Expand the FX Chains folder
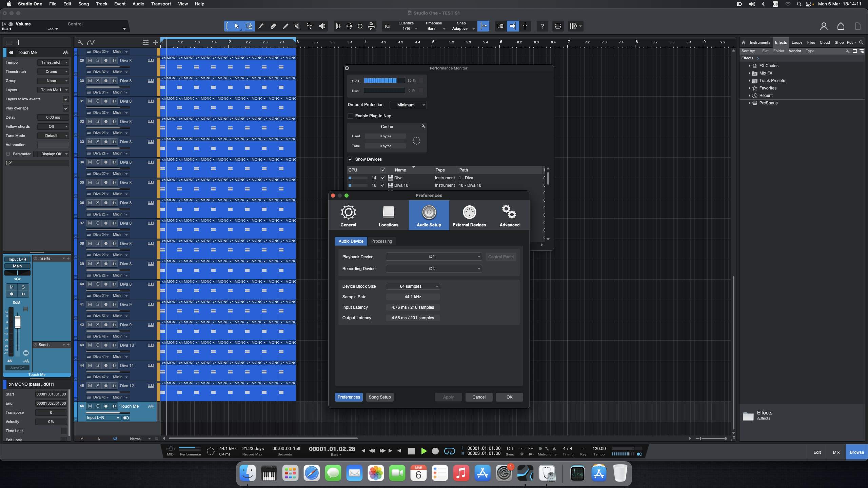 pos(749,66)
